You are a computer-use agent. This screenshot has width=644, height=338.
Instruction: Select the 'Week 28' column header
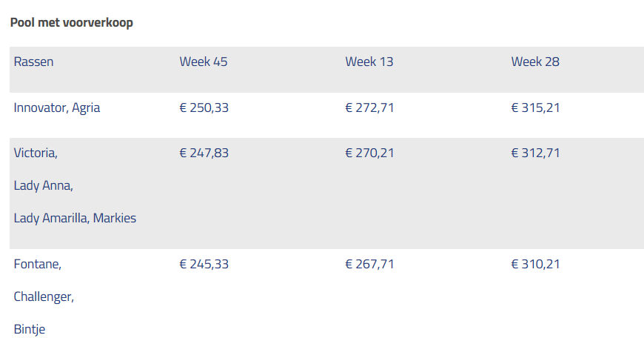pos(535,62)
